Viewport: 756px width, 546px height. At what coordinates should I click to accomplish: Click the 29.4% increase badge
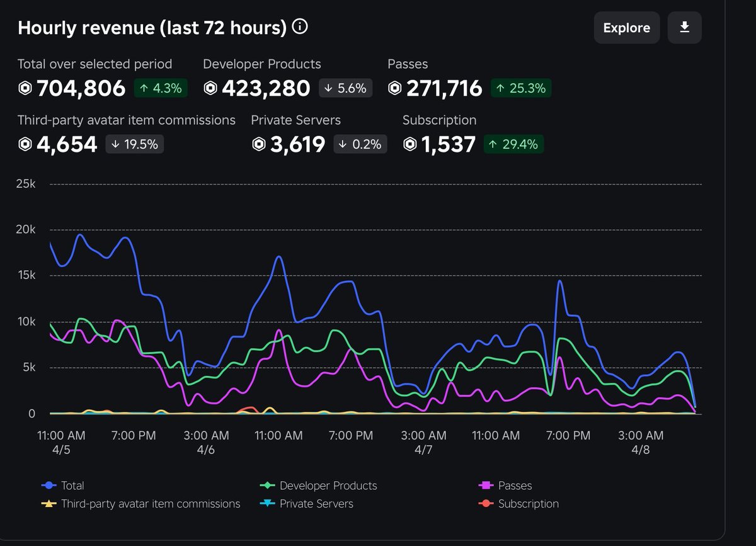(x=513, y=144)
